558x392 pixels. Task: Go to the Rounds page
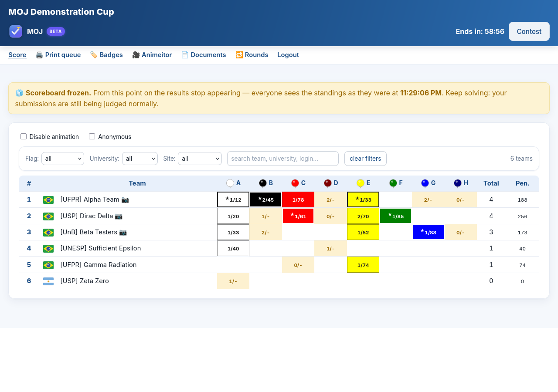252,55
